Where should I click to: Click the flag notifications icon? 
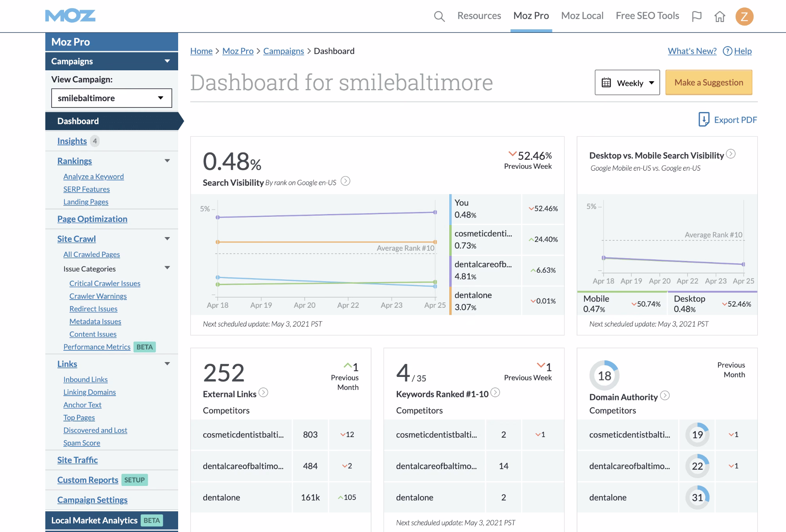point(697,16)
